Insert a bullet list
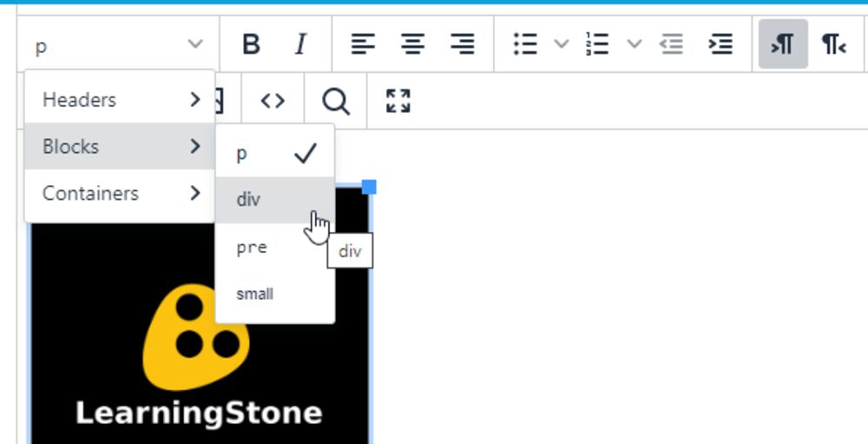The image size is (868, 444). tap(525, 44)
